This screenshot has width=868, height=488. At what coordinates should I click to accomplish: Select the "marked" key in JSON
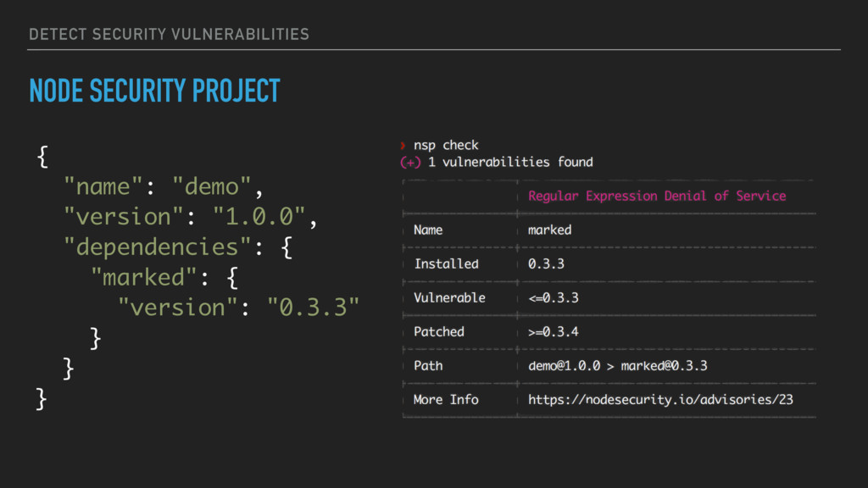144,277
